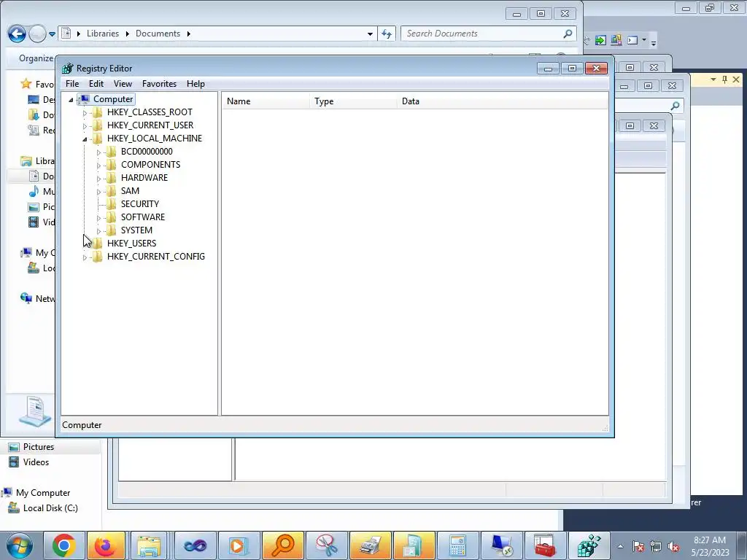Open the View menu in Registry Editor
The image size is (747, 560).
tap(123, 84)
